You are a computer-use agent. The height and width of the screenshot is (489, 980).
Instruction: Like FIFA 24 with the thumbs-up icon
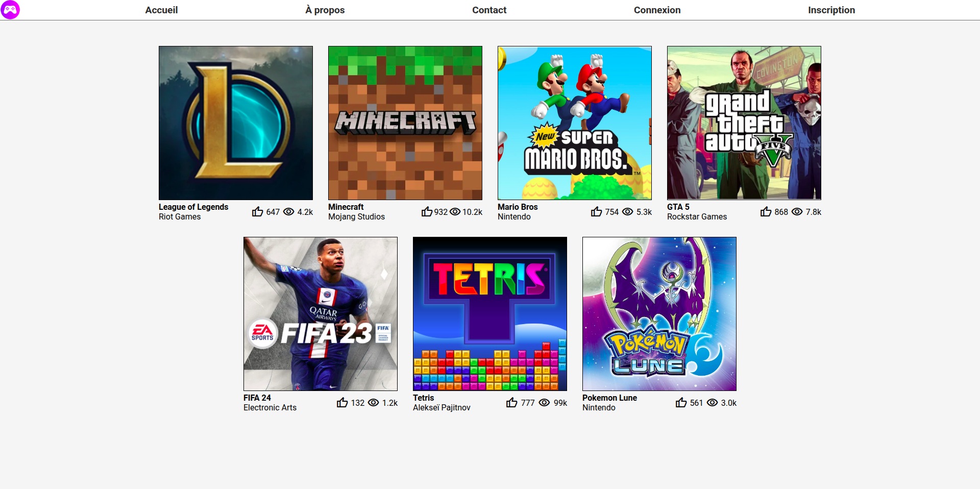(342, 403)
